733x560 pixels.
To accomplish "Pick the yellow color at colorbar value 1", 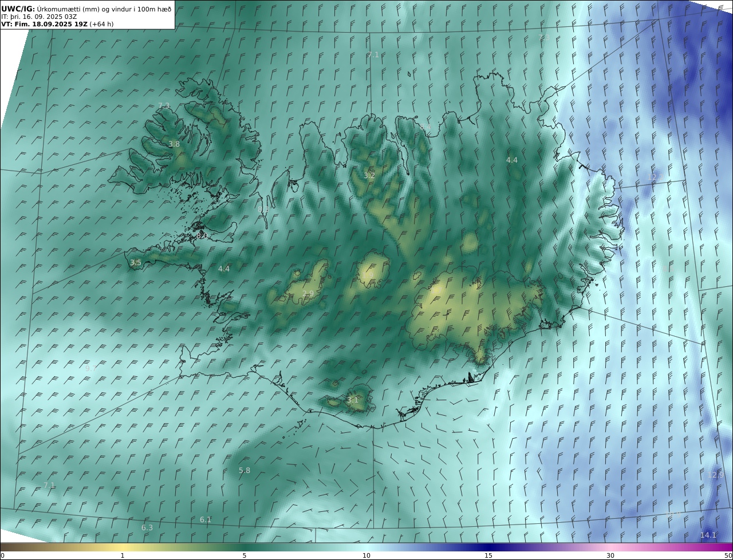I will (123, 547).
